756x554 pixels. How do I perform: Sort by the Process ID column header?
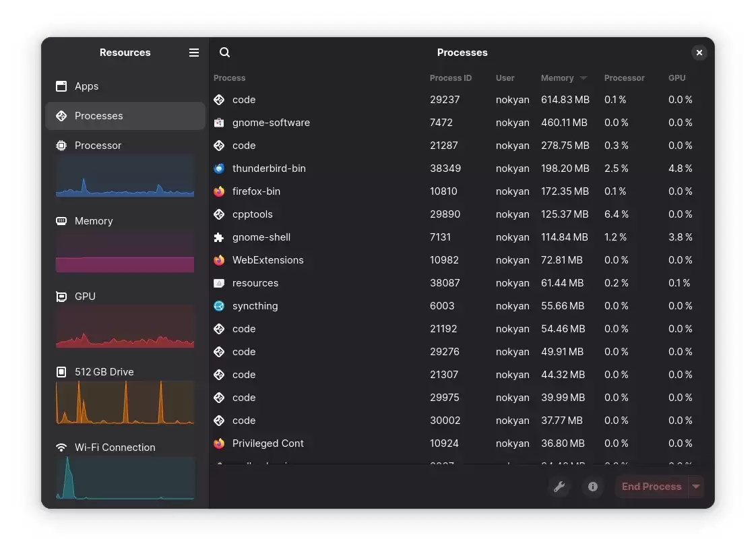point(451,78)
